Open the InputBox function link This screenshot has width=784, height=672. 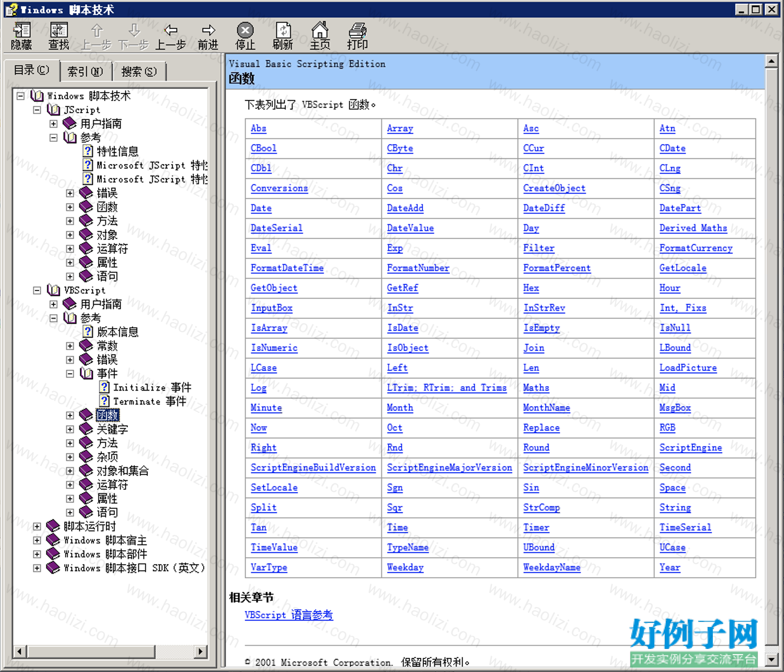click(272, 308)
